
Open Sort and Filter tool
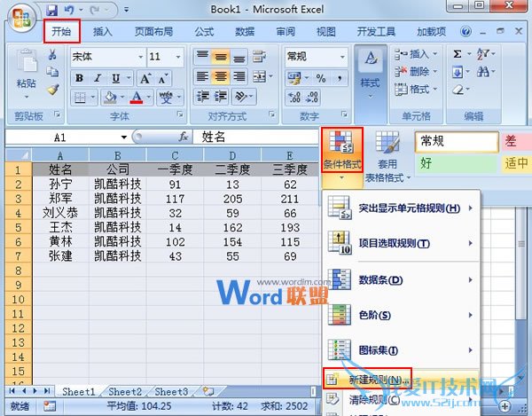(482, 54)
